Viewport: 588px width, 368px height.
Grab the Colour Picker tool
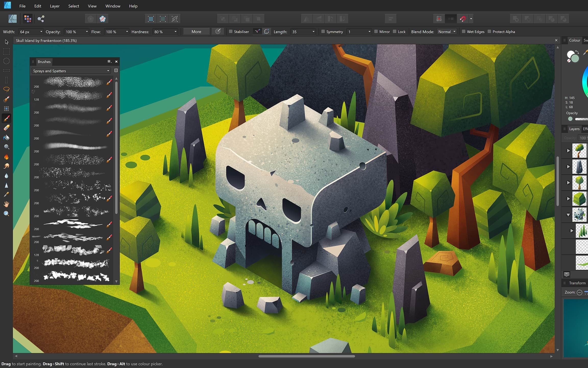click(6, 194)
